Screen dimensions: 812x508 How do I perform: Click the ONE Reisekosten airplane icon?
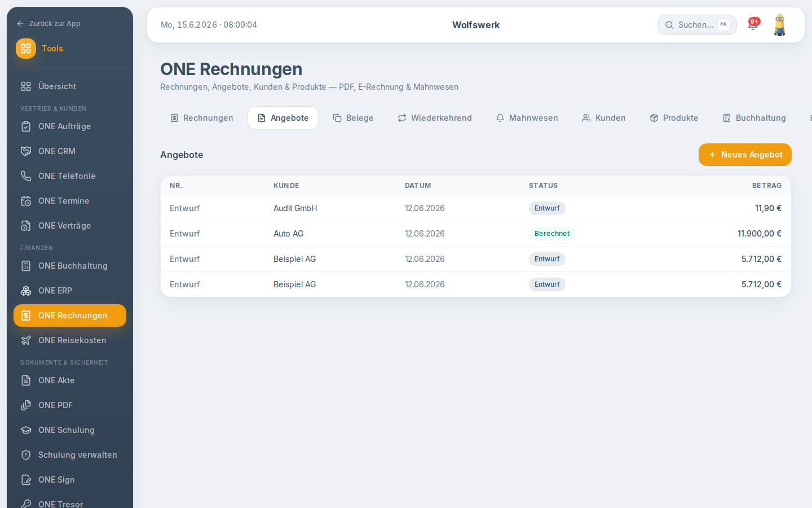click(x=26, y=340)
